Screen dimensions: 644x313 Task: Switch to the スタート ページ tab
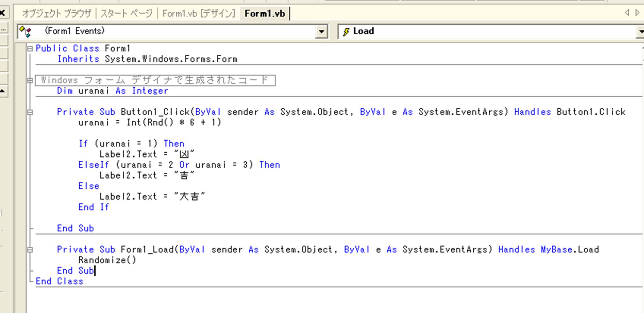point(126,14)
